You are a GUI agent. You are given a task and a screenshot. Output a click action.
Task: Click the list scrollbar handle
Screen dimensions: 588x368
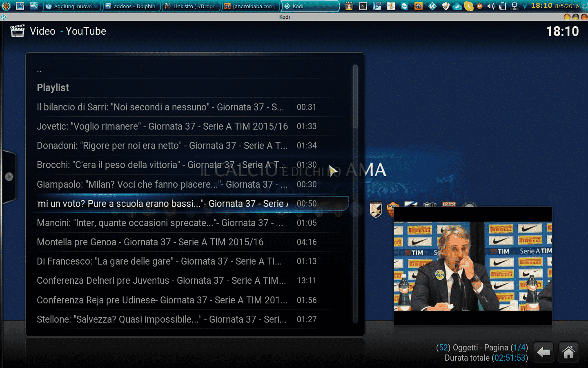355,96
